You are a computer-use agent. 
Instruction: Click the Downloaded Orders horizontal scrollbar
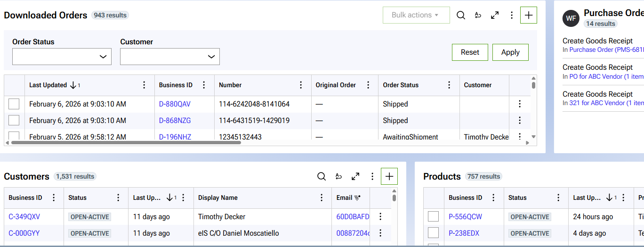[126, 142]
